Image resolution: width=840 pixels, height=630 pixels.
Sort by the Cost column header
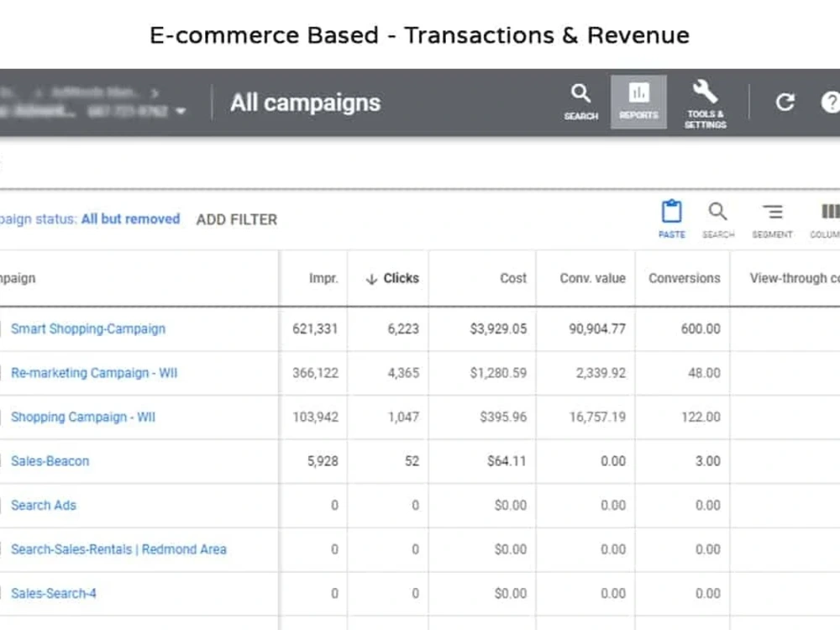(x=512, y=279)
